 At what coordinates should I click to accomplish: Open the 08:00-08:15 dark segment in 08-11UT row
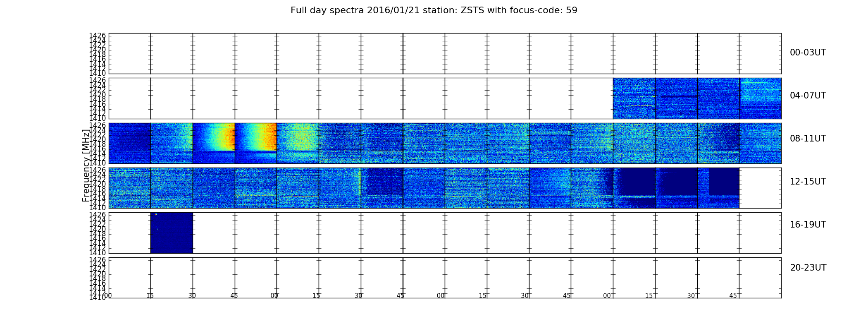(x=129, y=143)
